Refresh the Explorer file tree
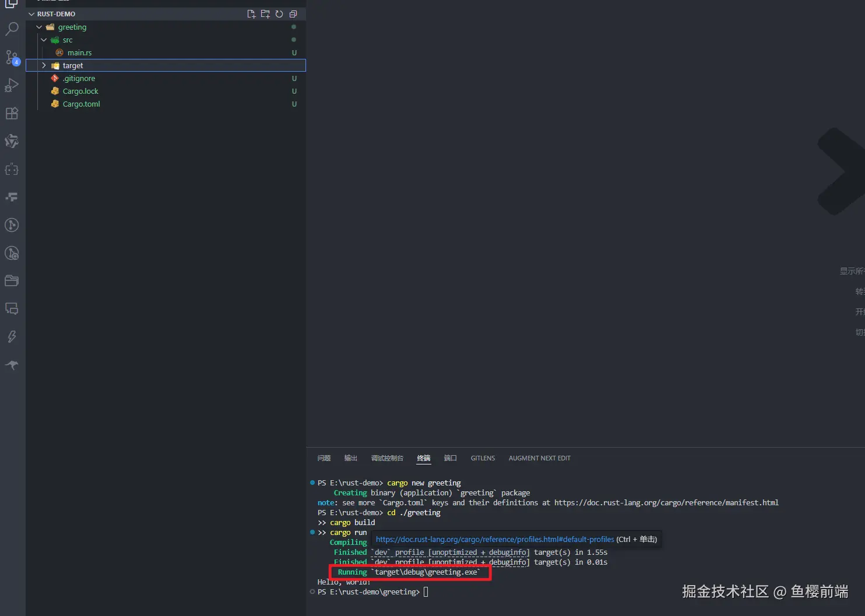The width and height of the screenshot is (865, 616). click(x=279, y=14)
